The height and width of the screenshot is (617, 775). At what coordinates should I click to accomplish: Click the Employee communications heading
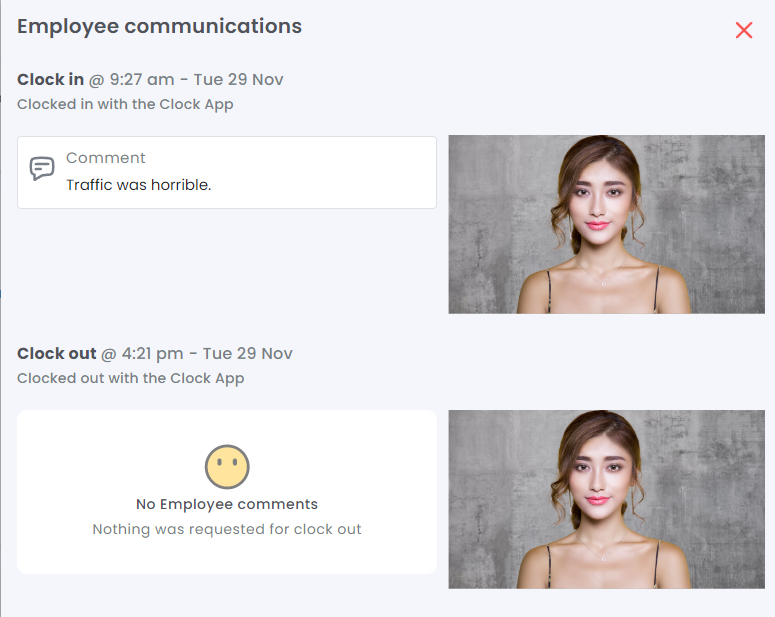point(159,27)
